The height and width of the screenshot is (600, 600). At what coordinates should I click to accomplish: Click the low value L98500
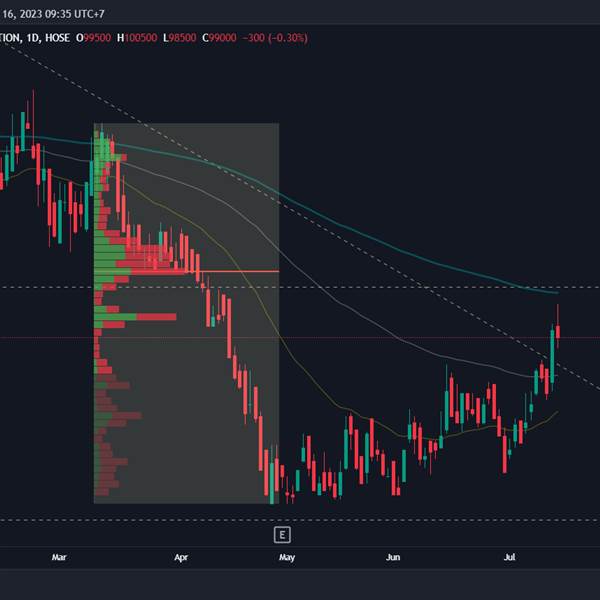pos(180,38)
